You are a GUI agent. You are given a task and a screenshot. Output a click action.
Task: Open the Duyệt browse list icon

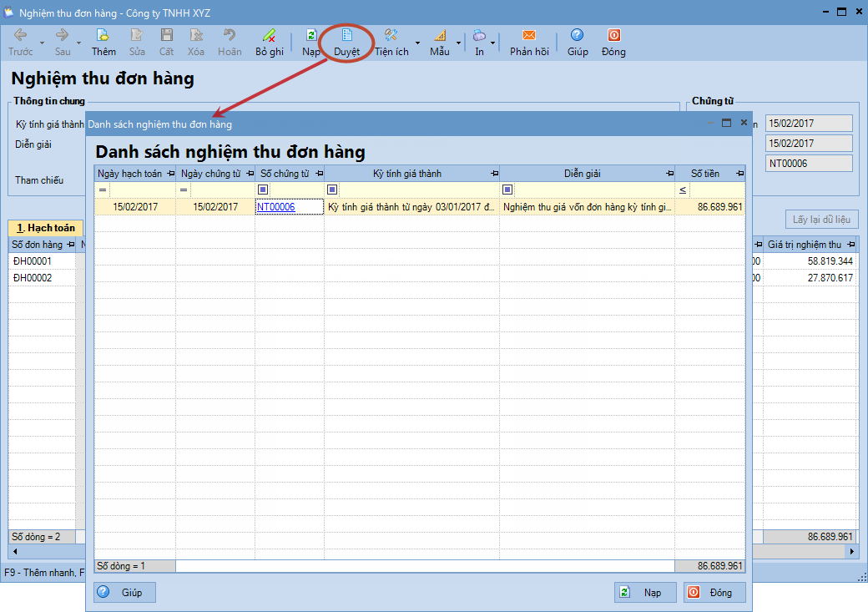(346, 36)
